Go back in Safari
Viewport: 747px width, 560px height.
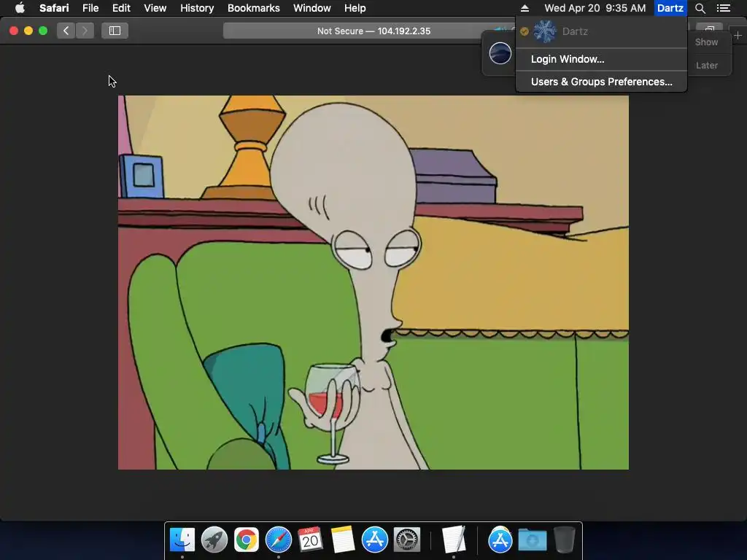pos(66,31)
